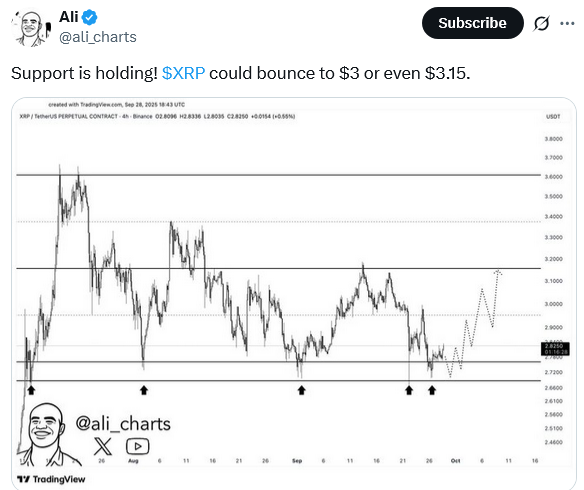Image resolution: width=584 pixels, height=490 pixels.
Task: Click the $XRP cashtag link
Action: tap(183, 73)
